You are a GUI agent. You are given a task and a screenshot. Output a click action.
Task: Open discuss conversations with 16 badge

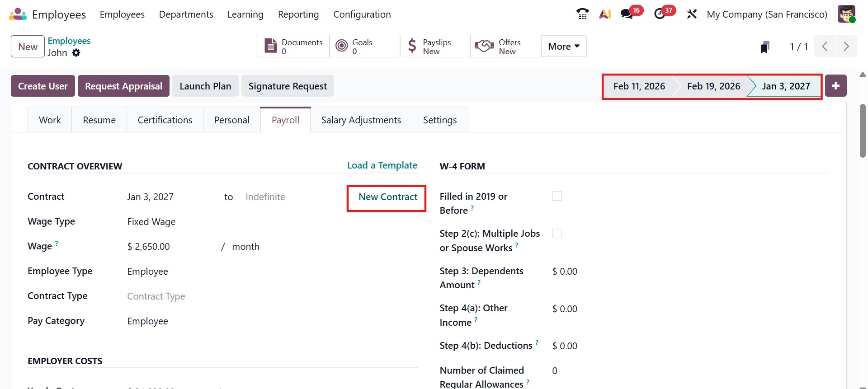click(627, 14)
